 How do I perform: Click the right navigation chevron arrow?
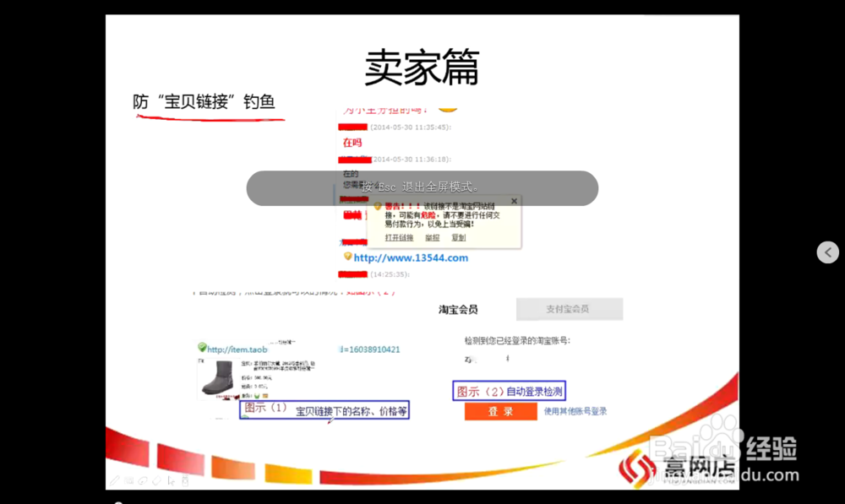(x=826, y=252)
